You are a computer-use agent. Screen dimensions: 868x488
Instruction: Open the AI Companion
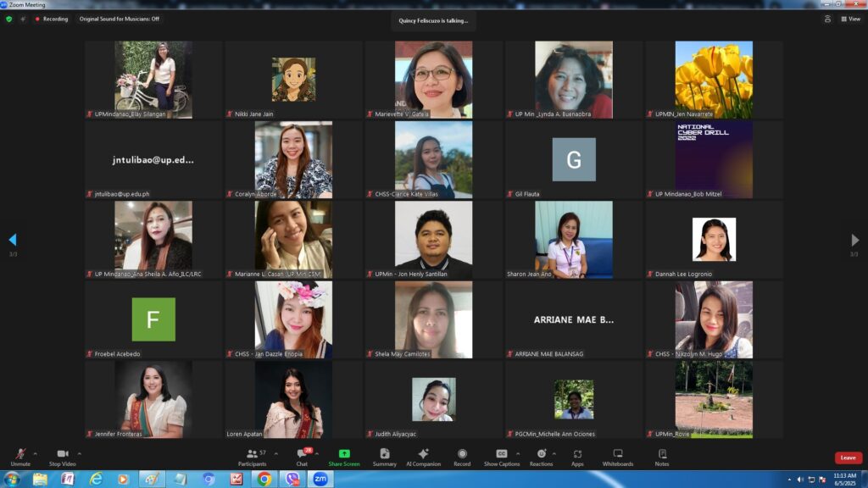point(423,457)
